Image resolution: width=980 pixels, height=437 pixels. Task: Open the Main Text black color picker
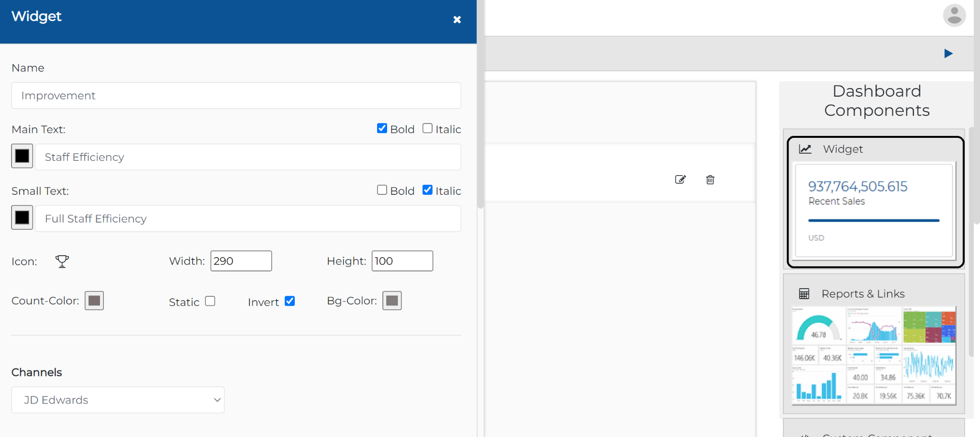[22, 156]
